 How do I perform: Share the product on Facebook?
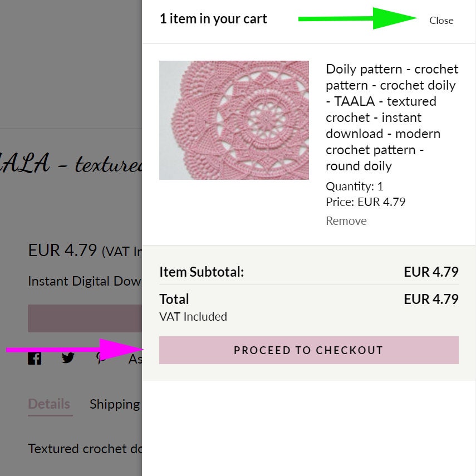tap(35, 358)
